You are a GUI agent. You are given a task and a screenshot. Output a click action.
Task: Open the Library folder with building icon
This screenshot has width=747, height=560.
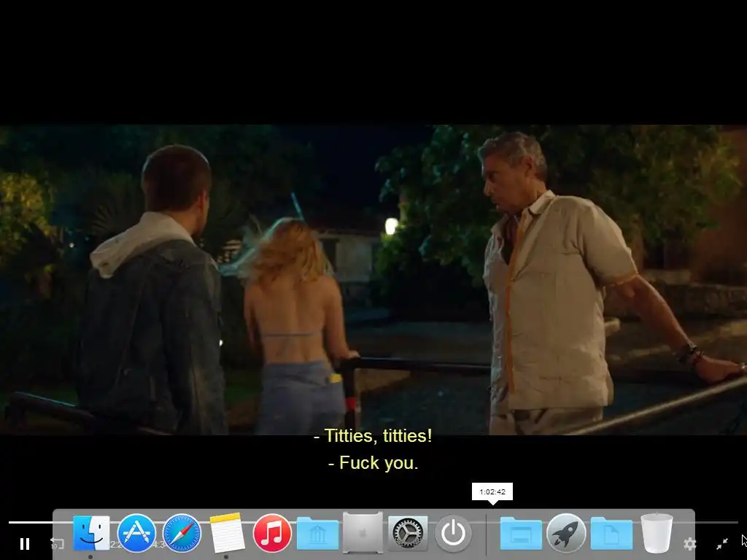click(317, 533)
